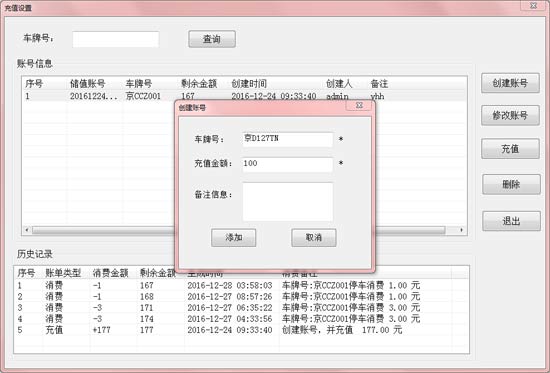550x373 pixels.
Task: Focus the 车牌号 search field at the top
Action: [x=116, y=39]
